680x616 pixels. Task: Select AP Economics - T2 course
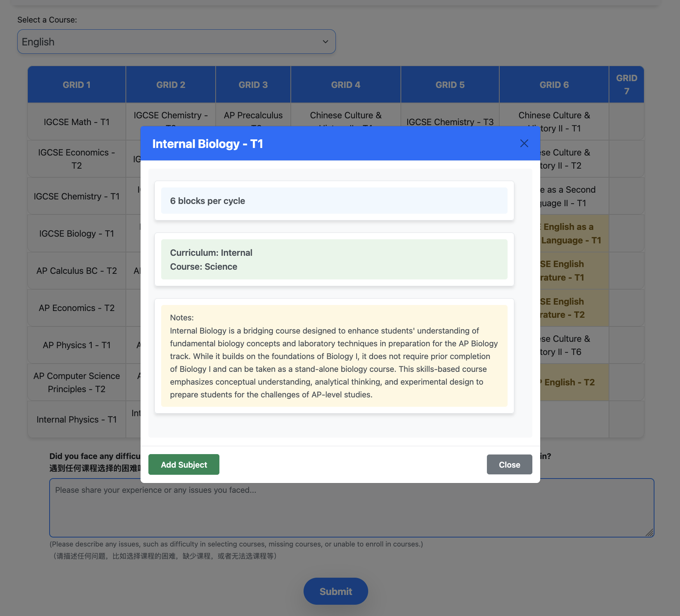[76, 308]
